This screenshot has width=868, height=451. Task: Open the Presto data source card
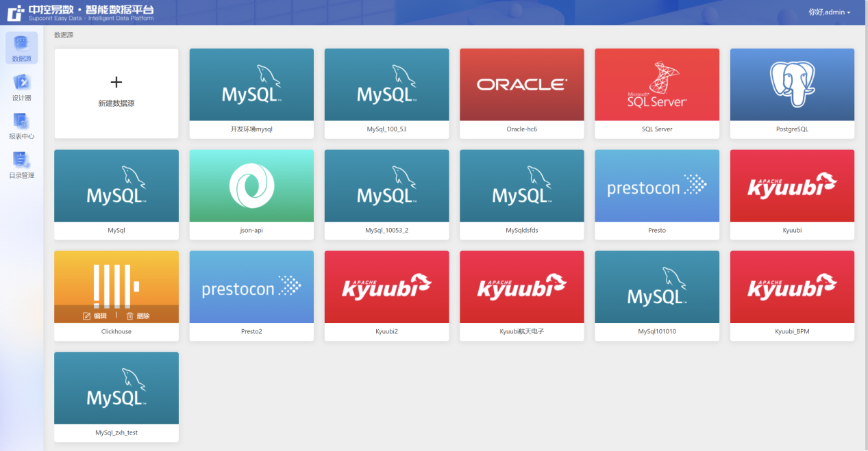click(657, 194)
